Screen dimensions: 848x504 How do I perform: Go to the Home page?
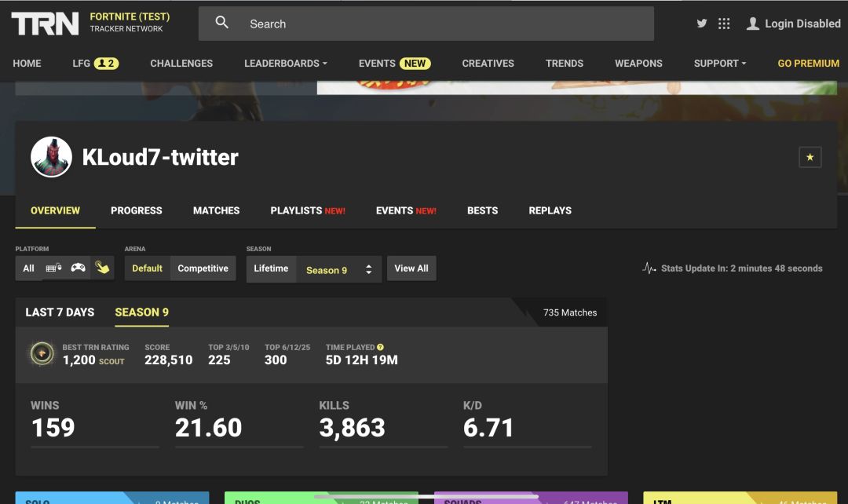(x=27, y=64)
